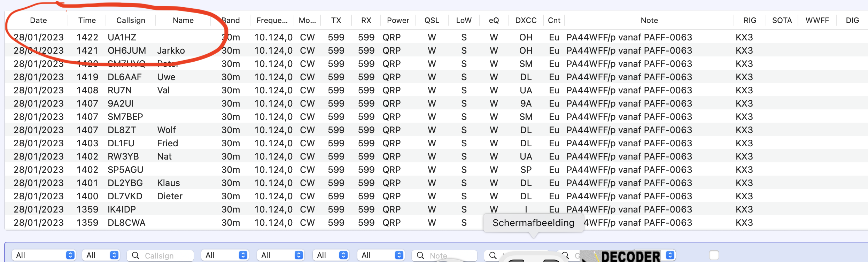Toggle the empty checkbox in the filter bar
This screenshot has height=262, width=868.
(x=714, y=255)
